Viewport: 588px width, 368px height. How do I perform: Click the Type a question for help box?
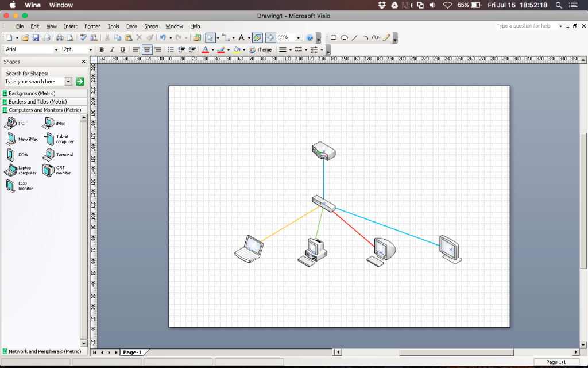tap(527, 26)
